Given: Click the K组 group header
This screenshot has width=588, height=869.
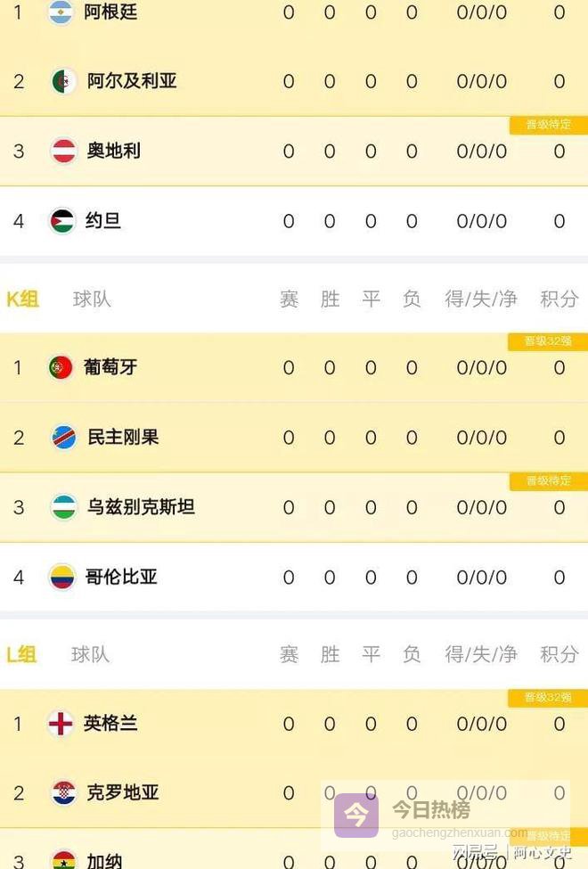Looking at the screenshot, I should (x=23, y=299).
